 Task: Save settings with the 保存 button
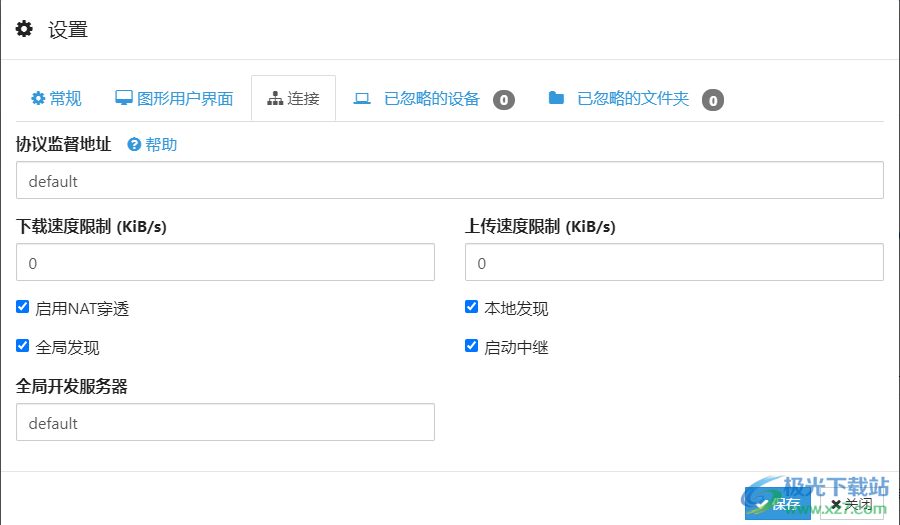click(x=778, y=504)
